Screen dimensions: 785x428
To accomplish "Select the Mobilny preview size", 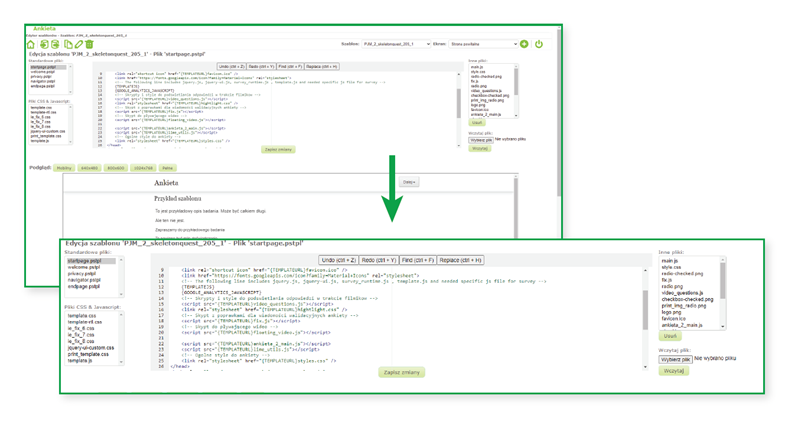I will point(64,168).
